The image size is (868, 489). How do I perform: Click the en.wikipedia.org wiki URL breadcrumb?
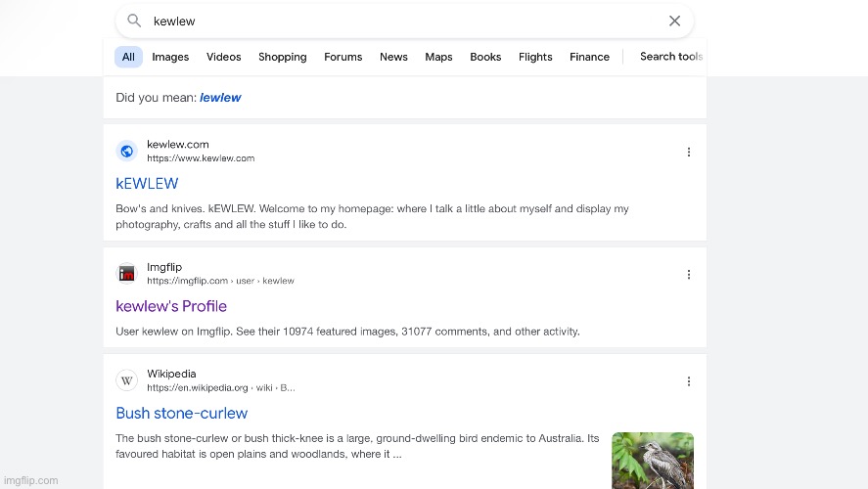pos(221,387)
